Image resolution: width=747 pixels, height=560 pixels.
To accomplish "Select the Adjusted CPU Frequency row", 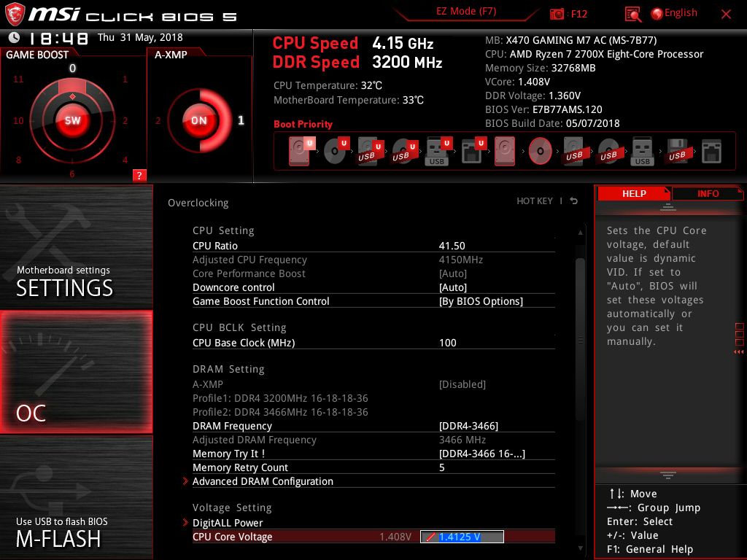I will click(x=373, y=260).
